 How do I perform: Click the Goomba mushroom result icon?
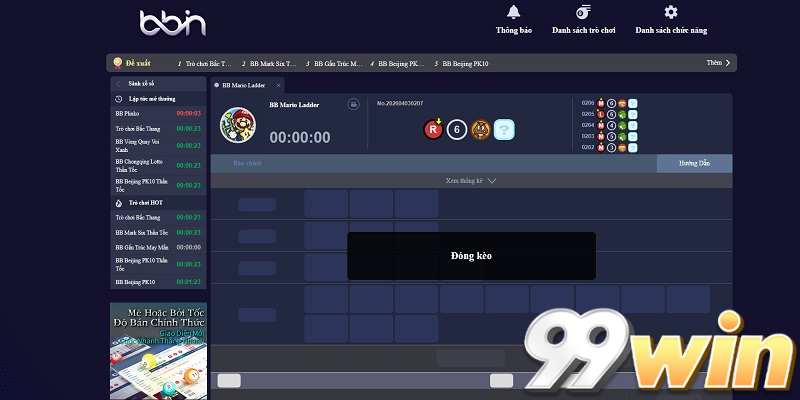pyautogui.click(x=480, y=130)
